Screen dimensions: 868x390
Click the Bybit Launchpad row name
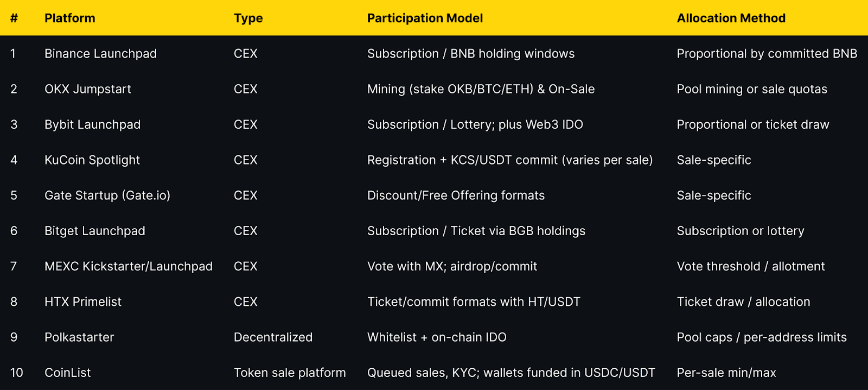92,124
